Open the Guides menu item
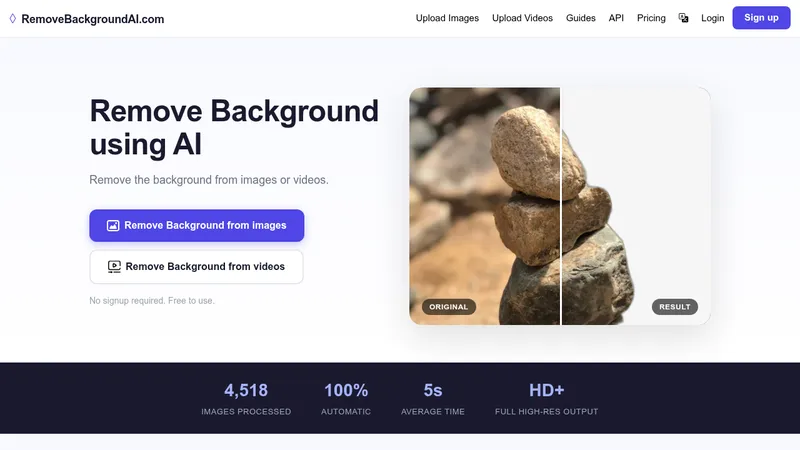The height and width of the screenshot is (450, 800). (580, 18)
